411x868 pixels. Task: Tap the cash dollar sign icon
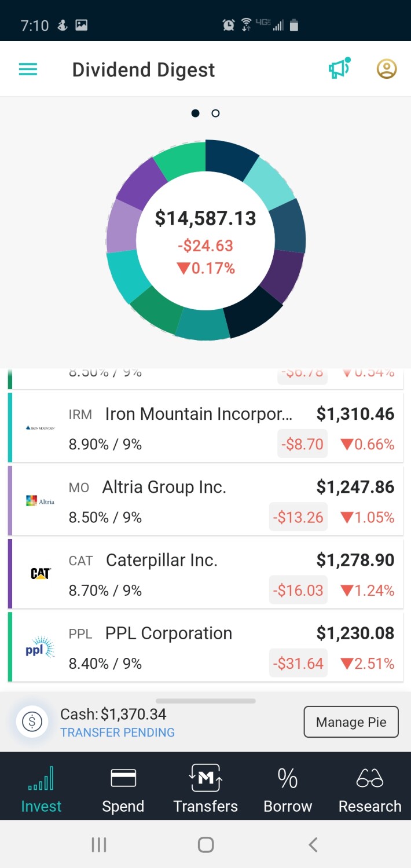pyautogui.click(x=32, y=721)
